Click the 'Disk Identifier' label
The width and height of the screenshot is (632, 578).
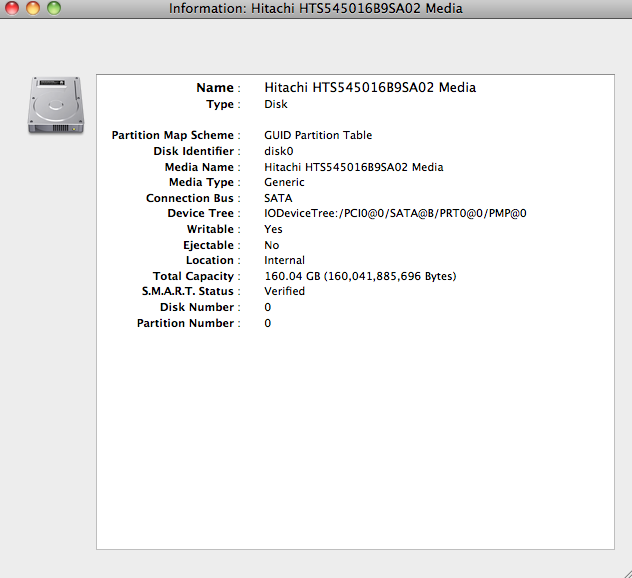(193, 151)
